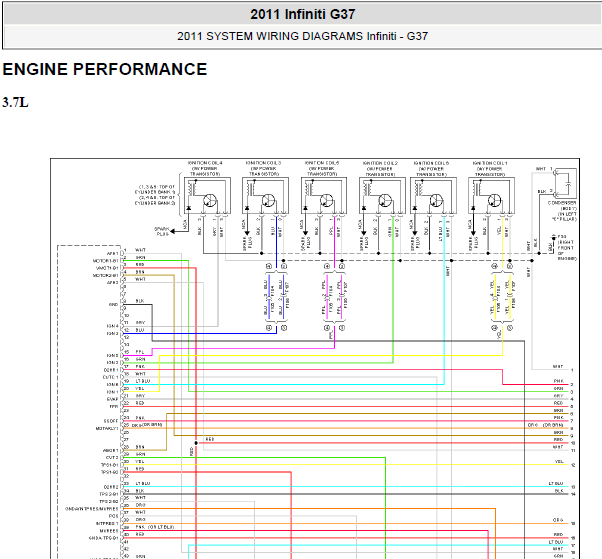Click the IGN 3 pin label
Screen dimensions: 602x559
point(112,334)
